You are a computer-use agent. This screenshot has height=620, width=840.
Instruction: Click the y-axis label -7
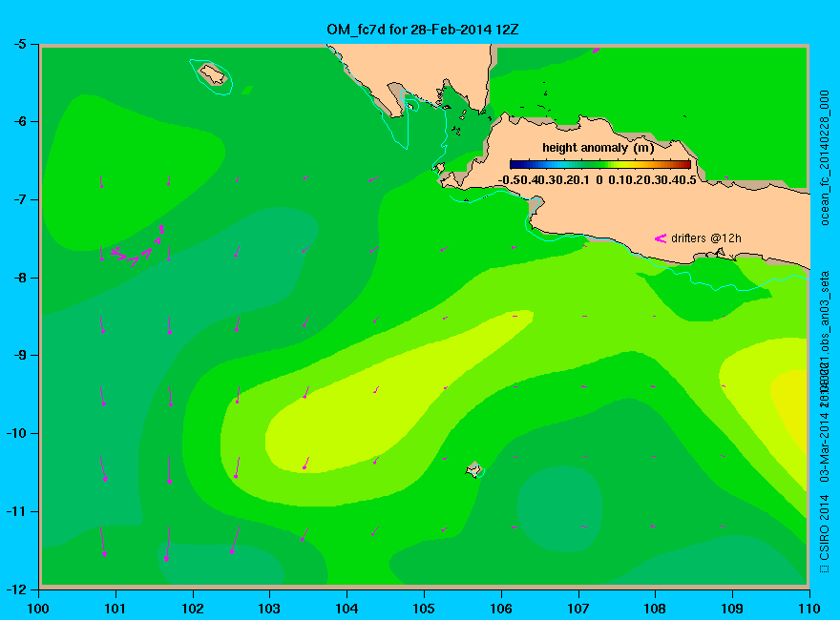pyautogui.click(x=19, y=199)
